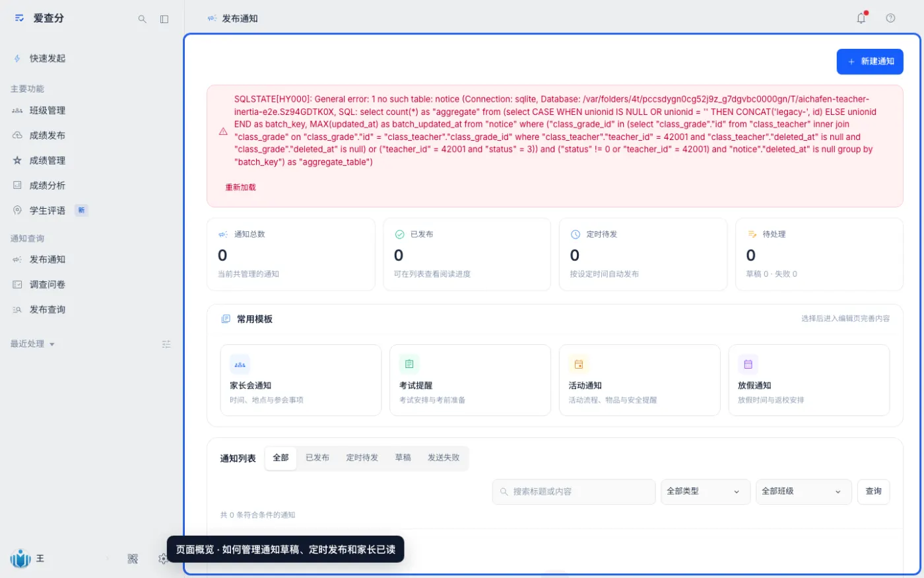Collapse the sidebar with the panel icon

point(164,19)
